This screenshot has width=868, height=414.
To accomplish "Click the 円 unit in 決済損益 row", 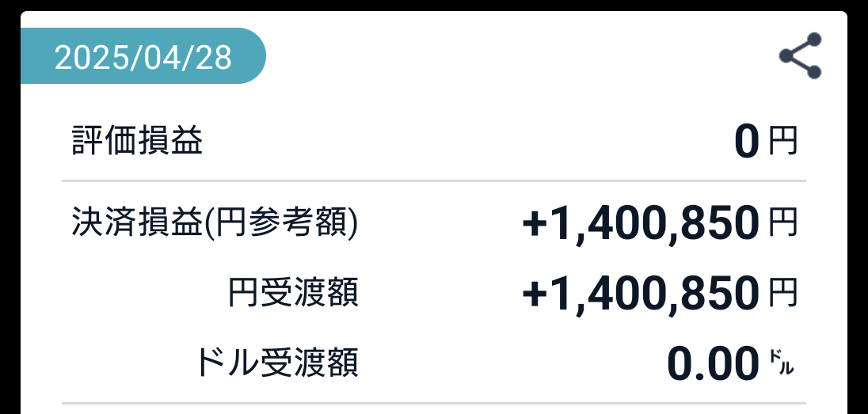I will click(783, 225).
